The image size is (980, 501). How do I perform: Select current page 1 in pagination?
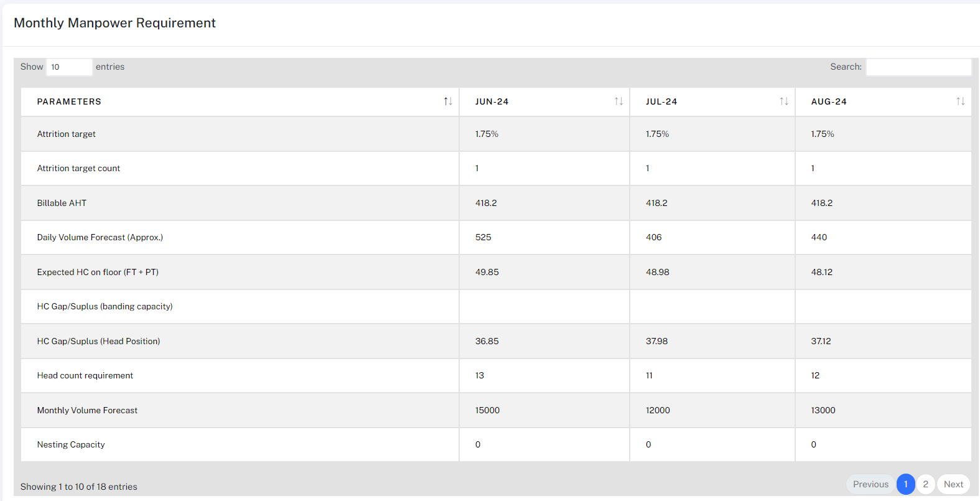(905, 484)
